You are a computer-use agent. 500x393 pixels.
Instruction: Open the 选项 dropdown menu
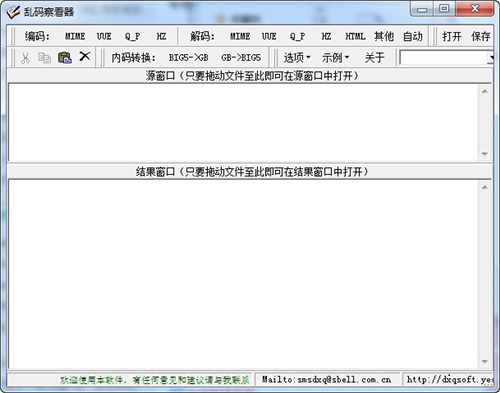[x=297, y=58]
